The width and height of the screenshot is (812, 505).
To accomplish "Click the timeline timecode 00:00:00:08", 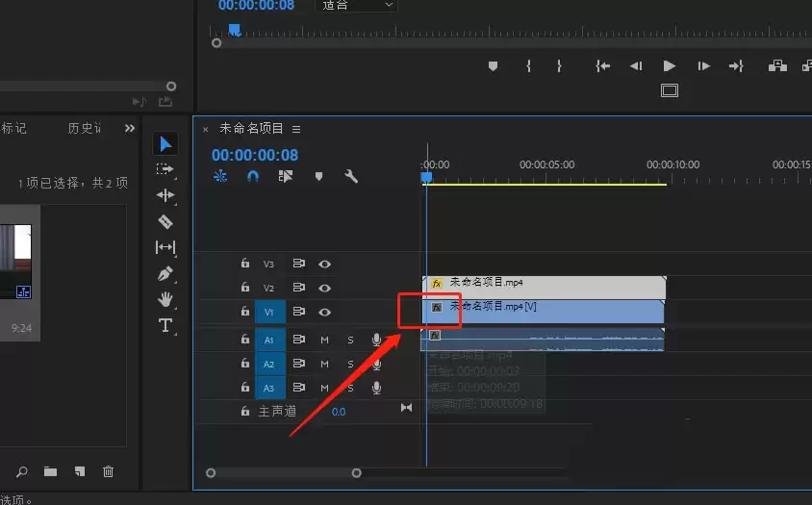I will click(x=255, y=155).
